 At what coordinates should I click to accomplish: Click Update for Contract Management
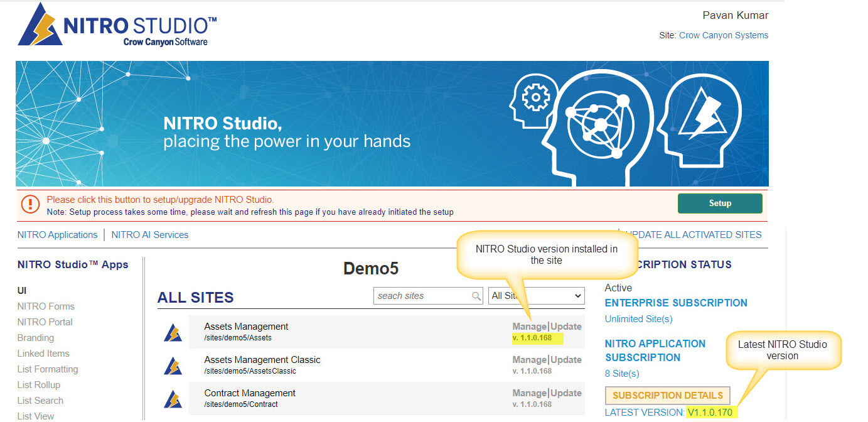(x=566, y=393)
